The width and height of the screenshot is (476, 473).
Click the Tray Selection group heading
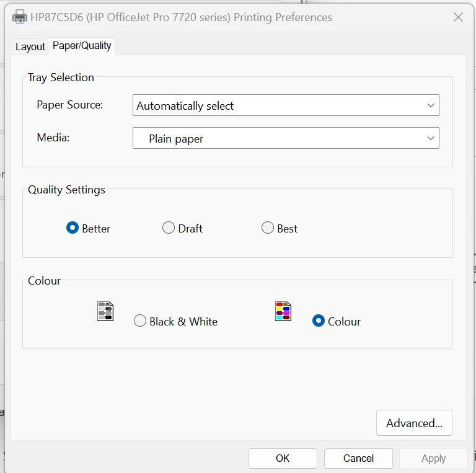(61, 77)
